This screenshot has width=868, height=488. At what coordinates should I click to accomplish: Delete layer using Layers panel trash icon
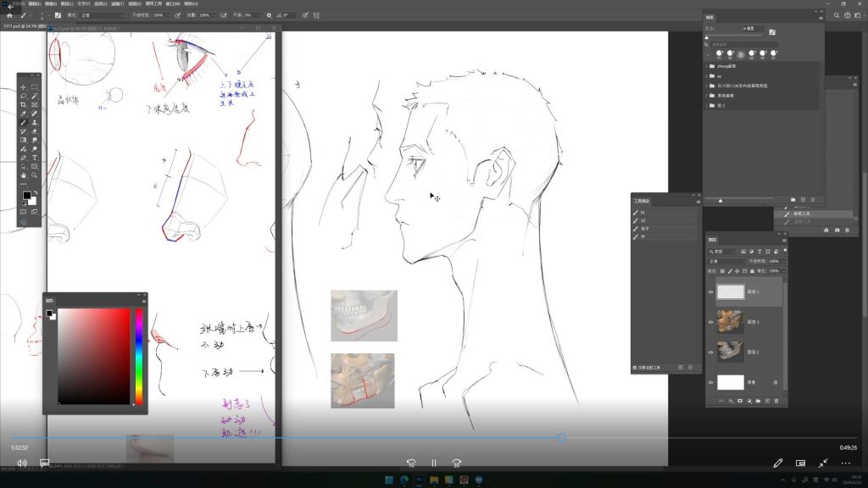coord(776,401)
